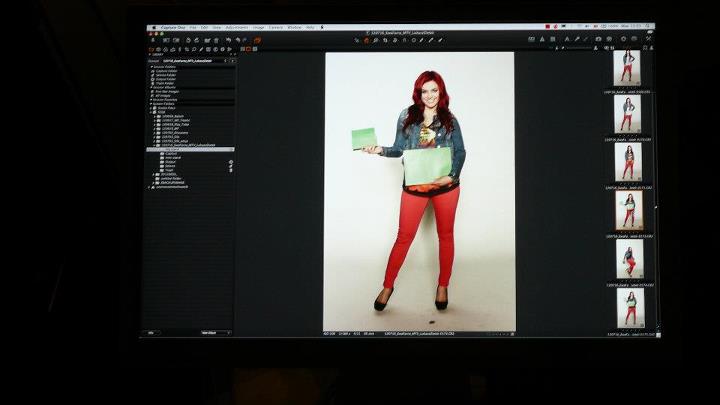Open the Capture camera tool tab
Image resolution: width=720 pixels, height=405 pixels.
(158, 49)
